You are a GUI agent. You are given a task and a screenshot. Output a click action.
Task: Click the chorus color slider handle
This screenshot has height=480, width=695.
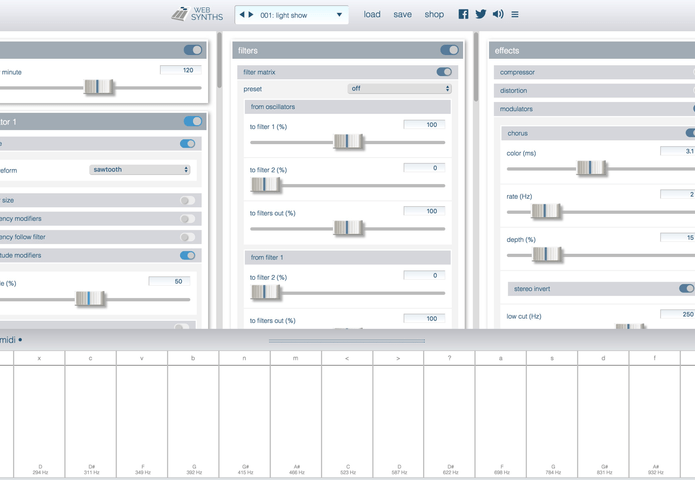(591, 168)
